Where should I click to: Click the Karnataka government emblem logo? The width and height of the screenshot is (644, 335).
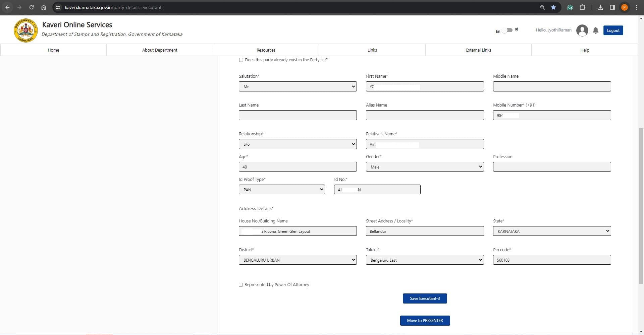(x=25, y=30)
